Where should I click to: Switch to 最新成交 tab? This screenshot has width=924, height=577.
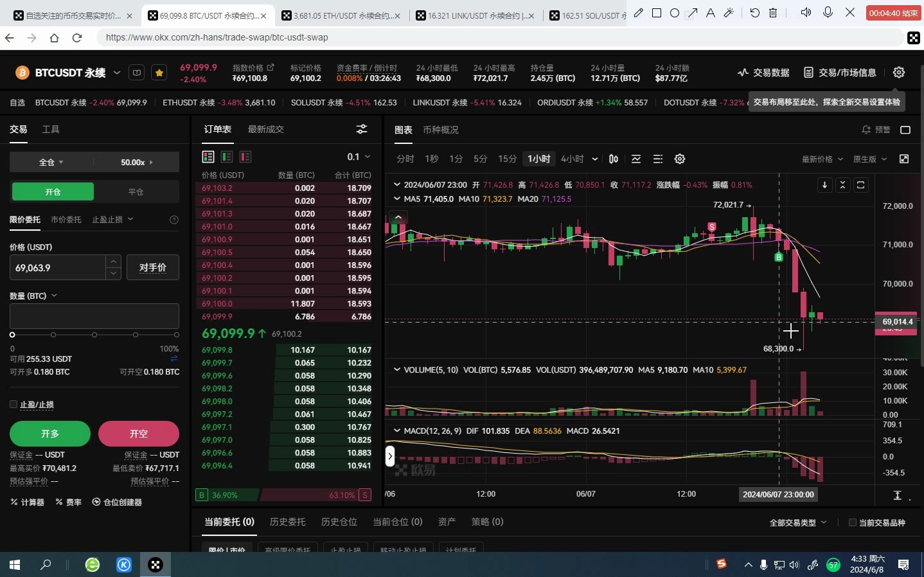(x=266, y=129)
